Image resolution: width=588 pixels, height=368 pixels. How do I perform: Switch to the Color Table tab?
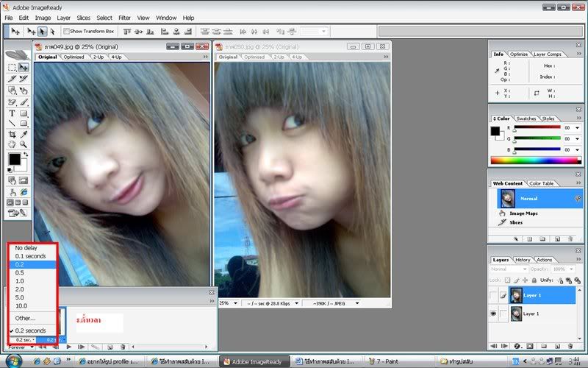pyautogui.click(x=541, y=183)
